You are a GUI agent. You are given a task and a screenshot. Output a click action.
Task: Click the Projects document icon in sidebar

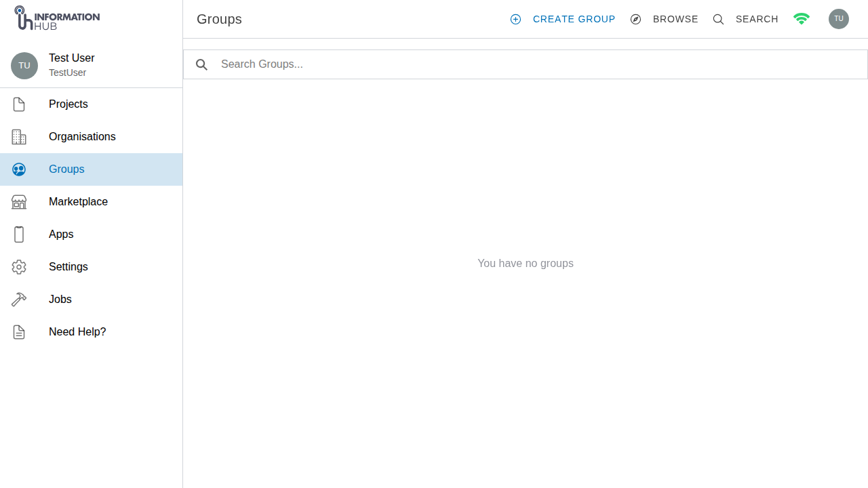[x=19, y=104]
